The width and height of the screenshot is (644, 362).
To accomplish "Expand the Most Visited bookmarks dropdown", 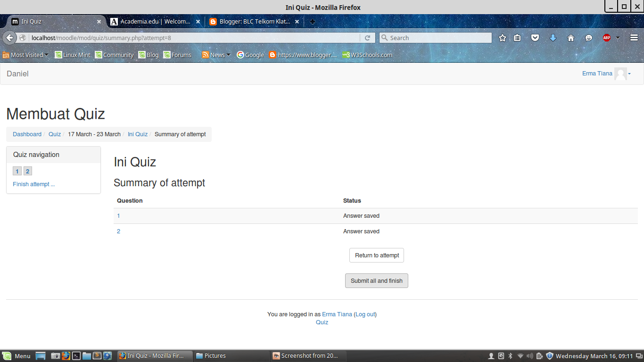I will 47,55.
